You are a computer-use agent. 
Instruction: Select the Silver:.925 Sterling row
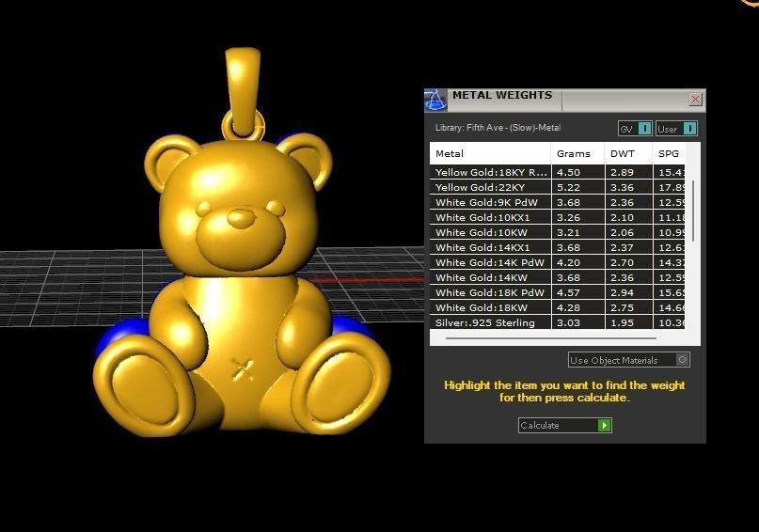tap(557, 322)
